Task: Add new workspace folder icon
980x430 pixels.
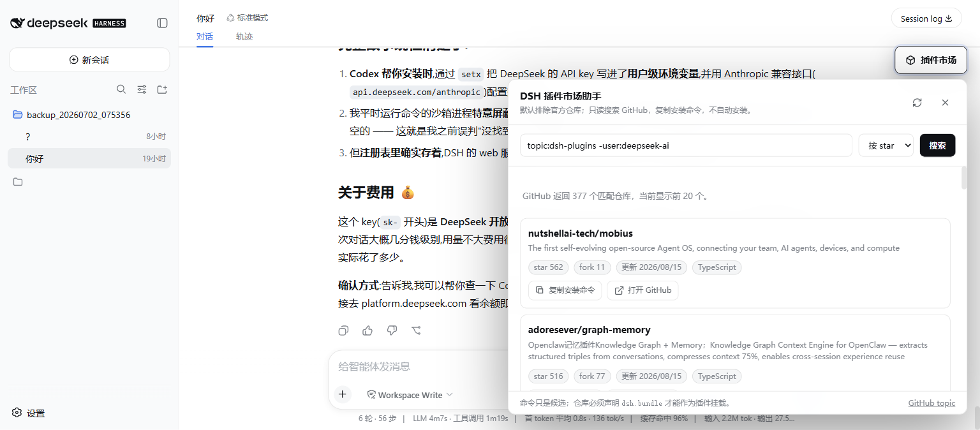Action: coord(162,89)
